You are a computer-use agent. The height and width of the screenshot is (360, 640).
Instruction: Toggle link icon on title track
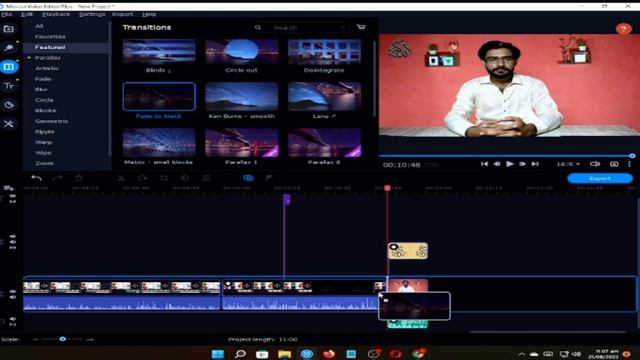pos(13,202)
